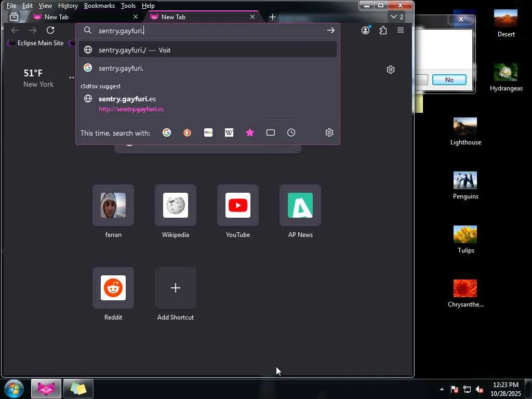This screenshot has height=399, width=532.
Task: Open the Action Center flag tray icon
Action: point(454,389)
